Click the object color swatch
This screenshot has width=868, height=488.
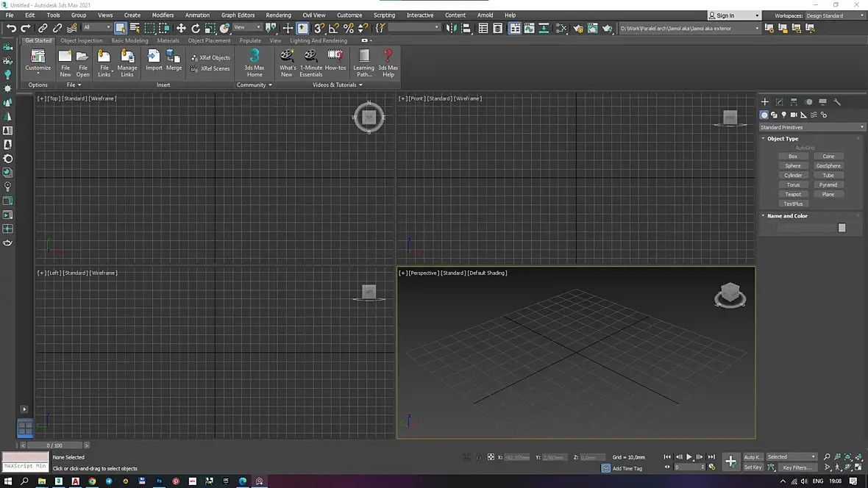(x=842, y=228)
